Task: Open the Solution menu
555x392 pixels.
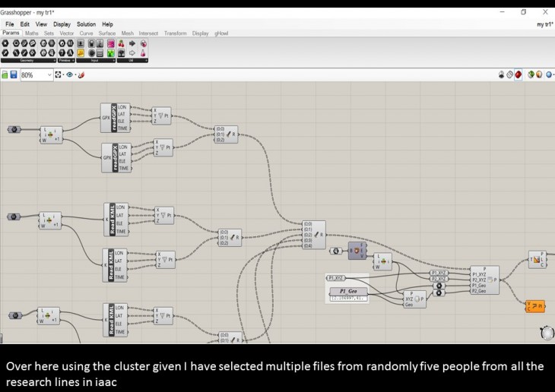Action: [x=86, y=24]
